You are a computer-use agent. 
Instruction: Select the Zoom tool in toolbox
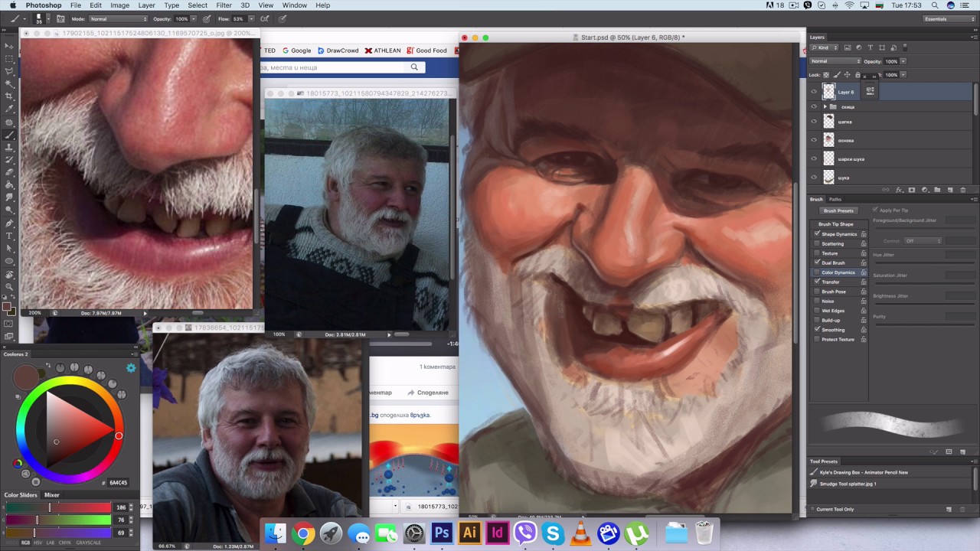pyautogui.click(x=9, y=286)
